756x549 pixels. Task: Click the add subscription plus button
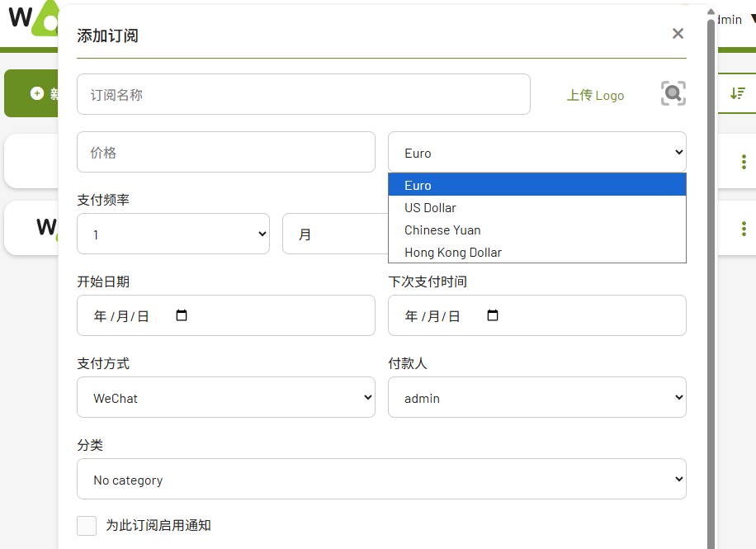click(x=31, y=93)
